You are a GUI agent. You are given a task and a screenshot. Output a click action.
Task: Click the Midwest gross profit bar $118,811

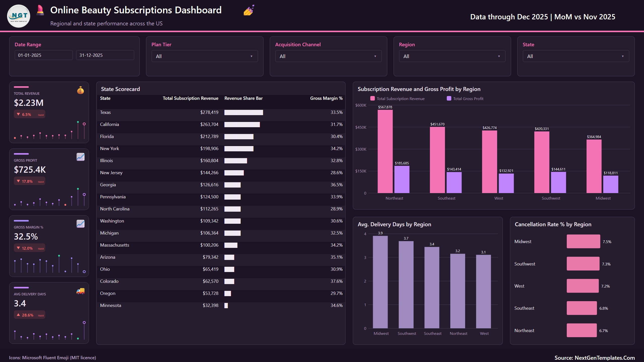[611, 184]
